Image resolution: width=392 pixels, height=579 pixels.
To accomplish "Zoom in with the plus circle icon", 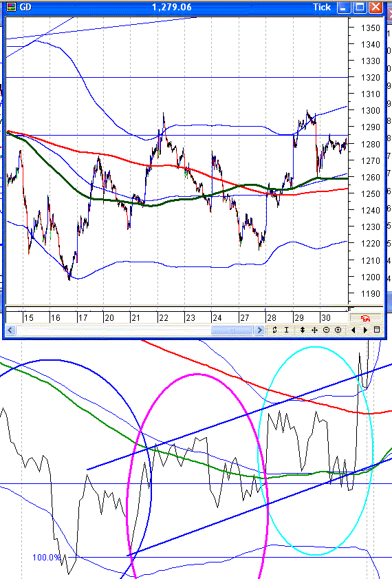I will 338,330.
